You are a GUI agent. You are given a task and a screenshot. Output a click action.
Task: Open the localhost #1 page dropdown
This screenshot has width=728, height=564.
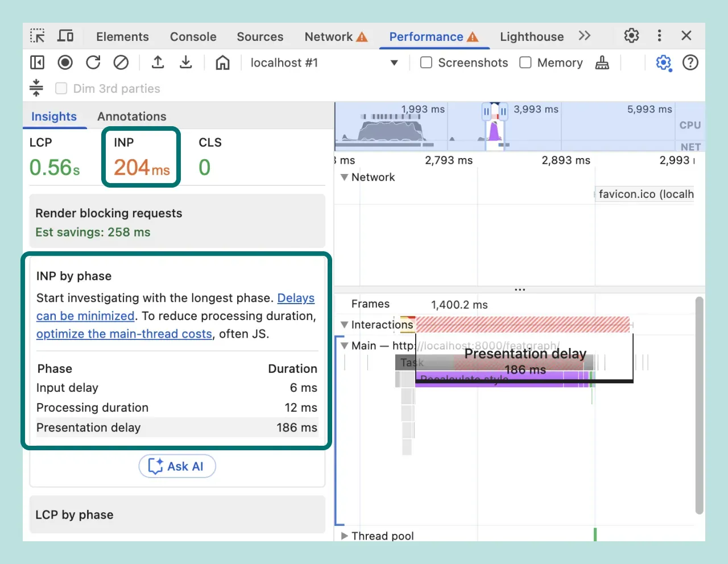394,63
